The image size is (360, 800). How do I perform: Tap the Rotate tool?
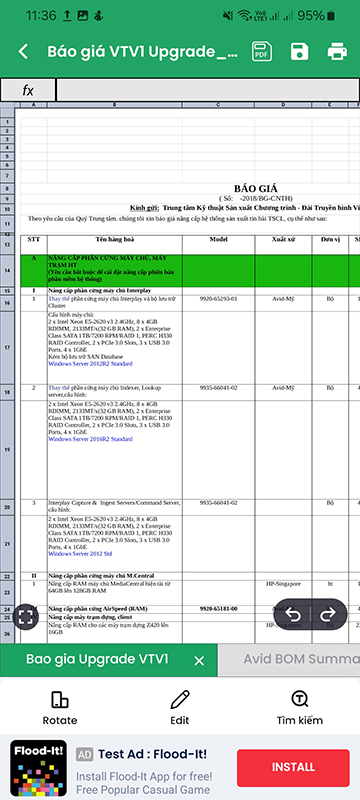(x=60, y=707)
